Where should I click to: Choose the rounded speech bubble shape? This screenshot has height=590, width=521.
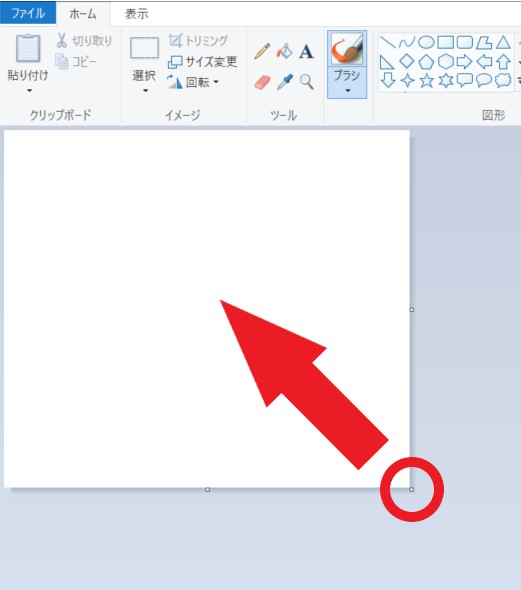484,80
